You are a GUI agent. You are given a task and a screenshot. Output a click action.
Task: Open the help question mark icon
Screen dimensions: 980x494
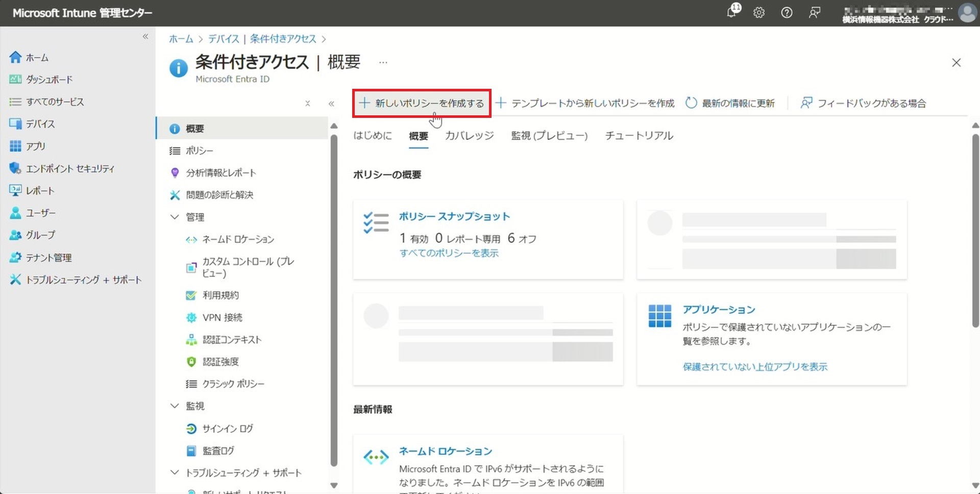[787, 13]
